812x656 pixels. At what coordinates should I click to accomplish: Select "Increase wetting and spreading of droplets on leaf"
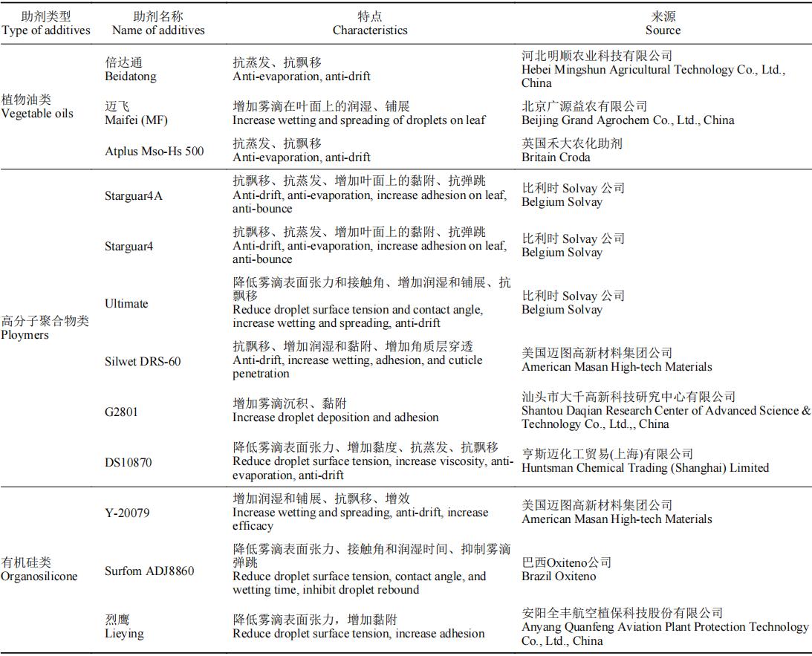(359, 120)
